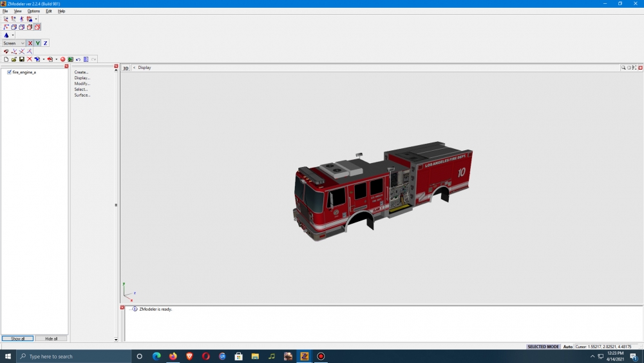This screenshot has width=644, height=363.
Task: Click the red X delete icon
Action: pyautogui.click(x=29, y=59)
